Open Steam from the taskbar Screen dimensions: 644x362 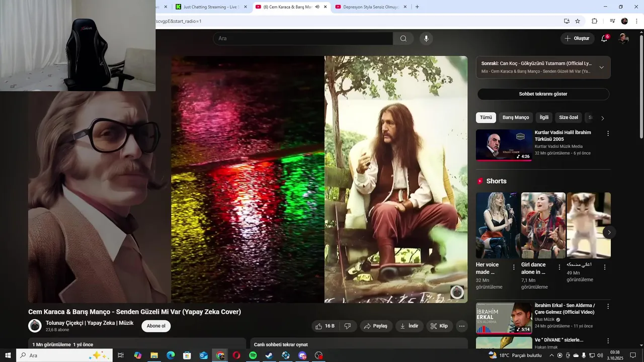(269, 355)
